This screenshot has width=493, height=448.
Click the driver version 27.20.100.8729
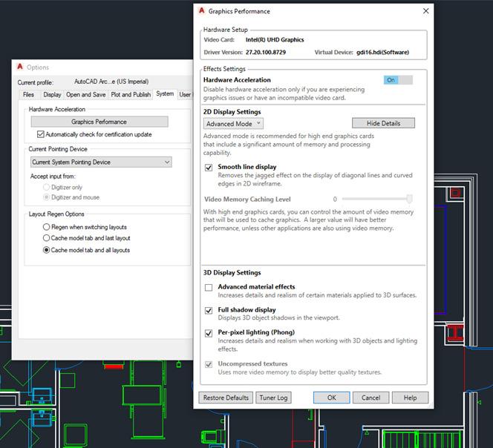click(x=266, y=52)
